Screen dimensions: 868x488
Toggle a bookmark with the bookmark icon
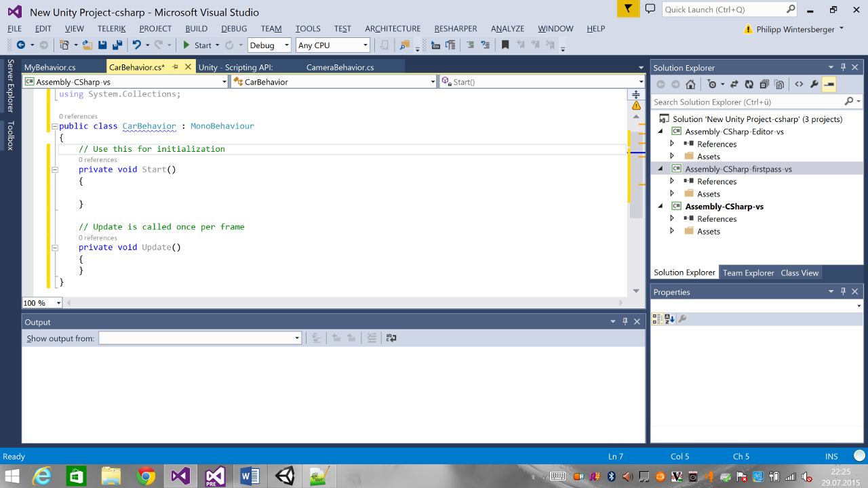click(x=505, y=45)
